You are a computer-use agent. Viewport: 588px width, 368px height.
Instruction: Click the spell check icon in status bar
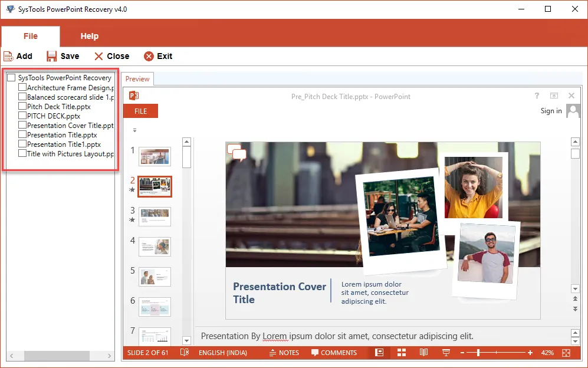pyautogui.click(x=185, y=353)
